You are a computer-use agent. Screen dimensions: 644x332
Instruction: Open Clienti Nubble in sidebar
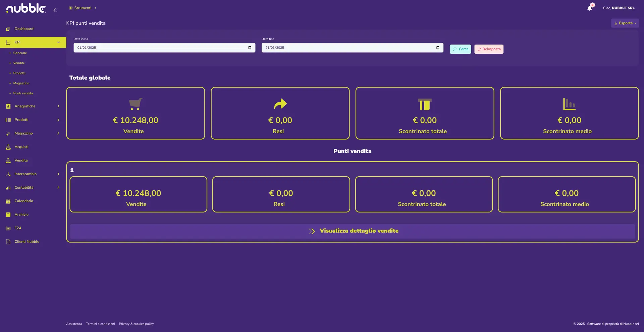pyautogui.click(x=27, y=242)
